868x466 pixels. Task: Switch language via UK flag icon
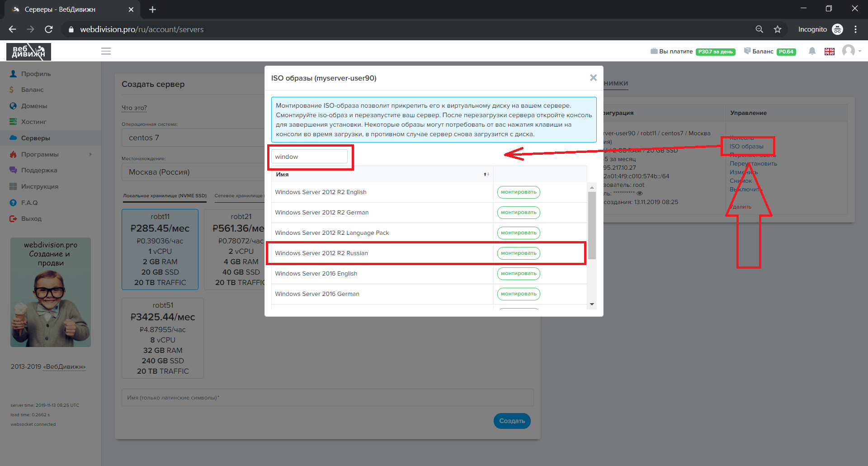829,52
